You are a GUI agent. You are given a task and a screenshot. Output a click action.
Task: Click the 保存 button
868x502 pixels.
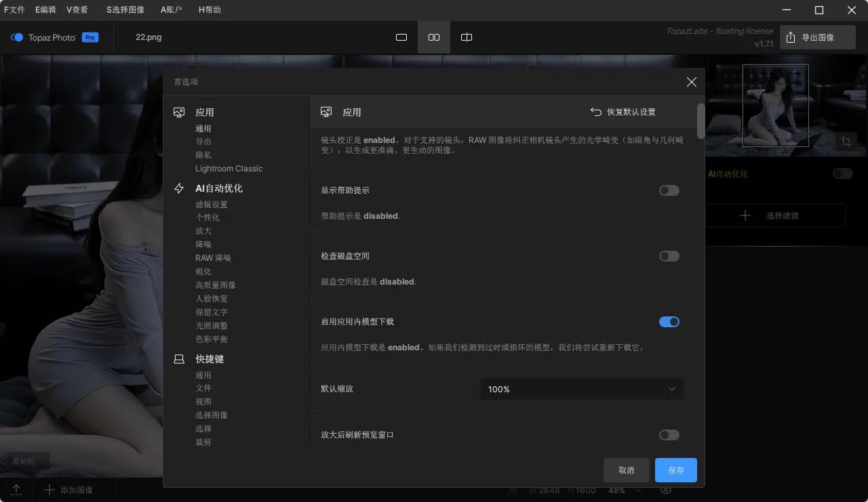click(676, 470)
